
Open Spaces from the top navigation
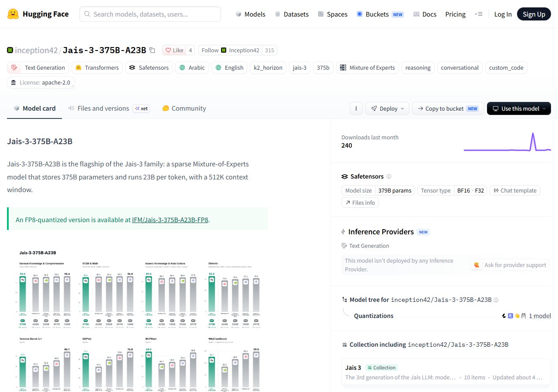333,14
